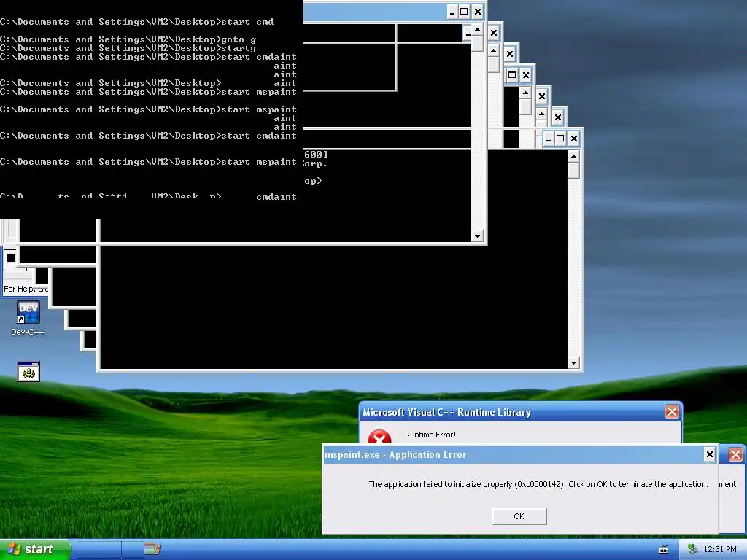Click the Start button

35,549
